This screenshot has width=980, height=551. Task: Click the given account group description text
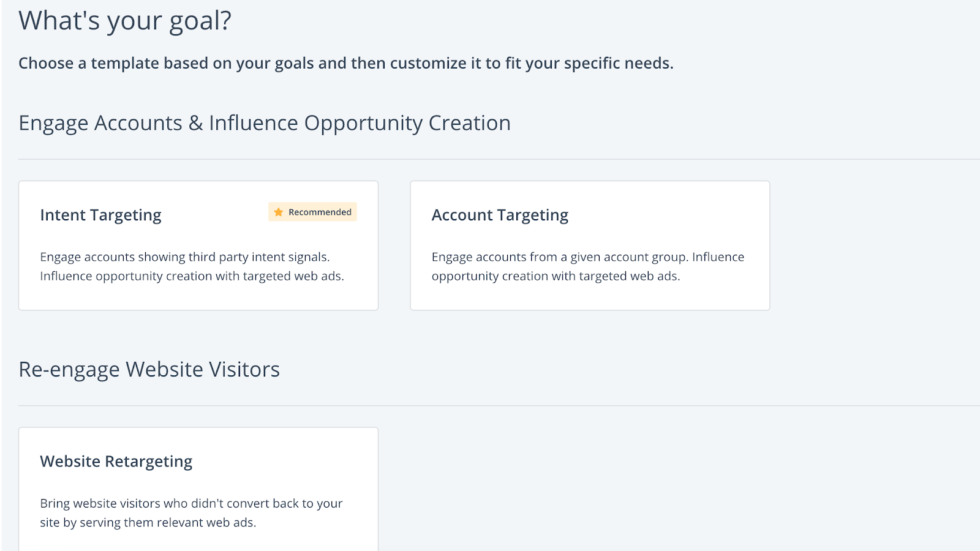point(588,257)
